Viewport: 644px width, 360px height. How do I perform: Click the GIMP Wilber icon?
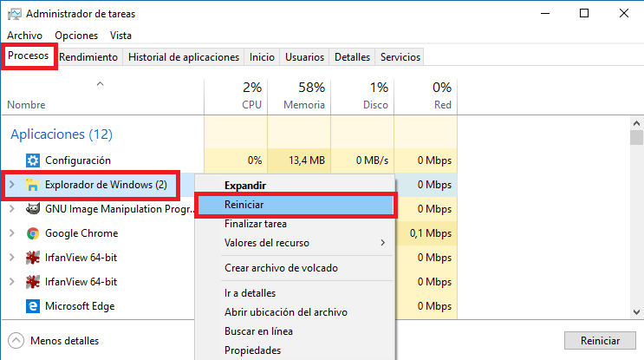tap(33, 209)
